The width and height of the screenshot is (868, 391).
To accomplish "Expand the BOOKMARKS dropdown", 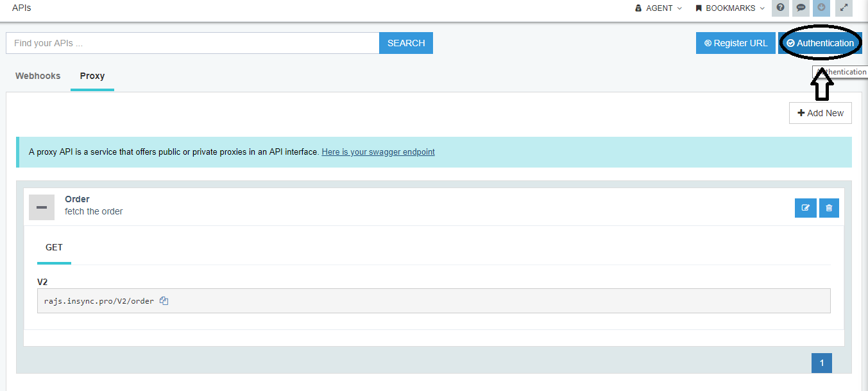I will pos(730,8).
